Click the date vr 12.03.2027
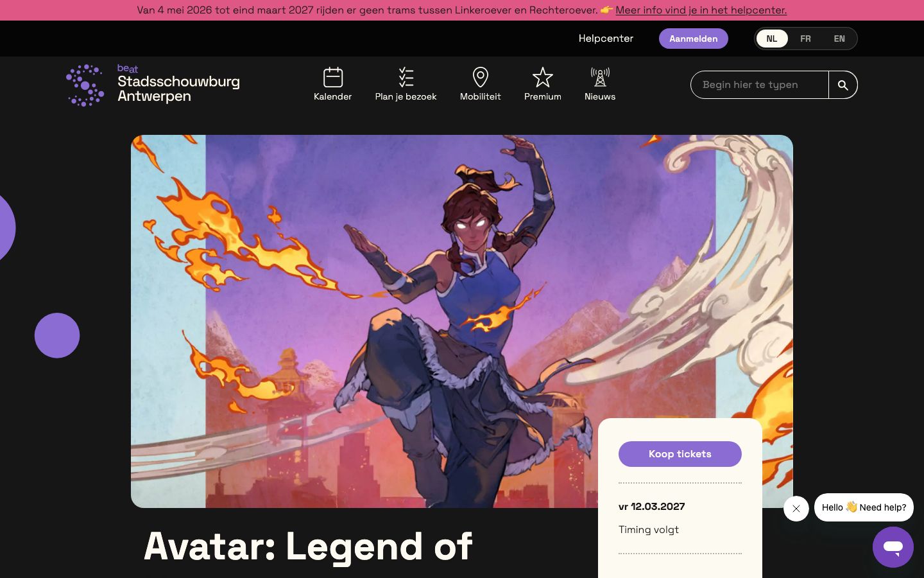The width and height of the screenshot is (924, 578). pyautogui.click(x=651, y=507)
